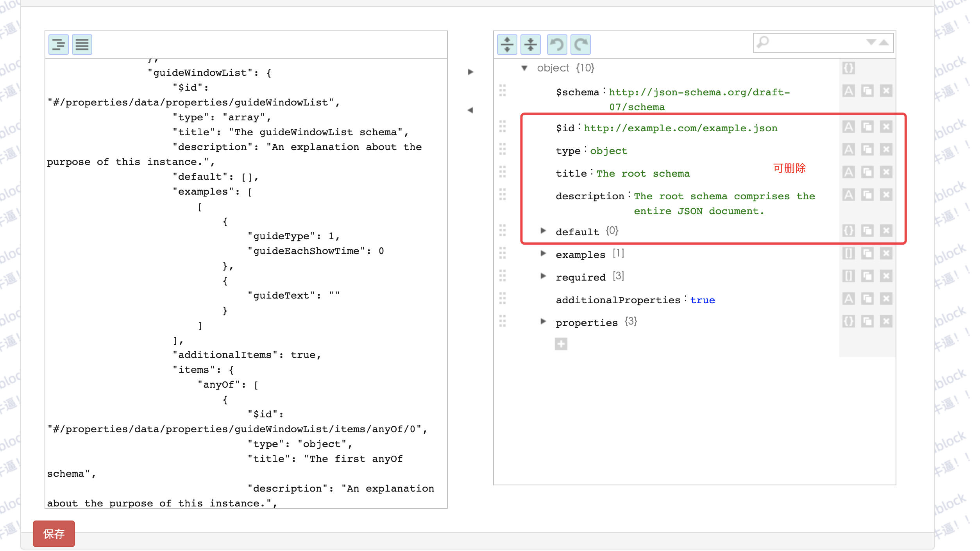Click the compact JSON icon in left editor
This screenshot has width=980, height=551.
tap(82, 45)
